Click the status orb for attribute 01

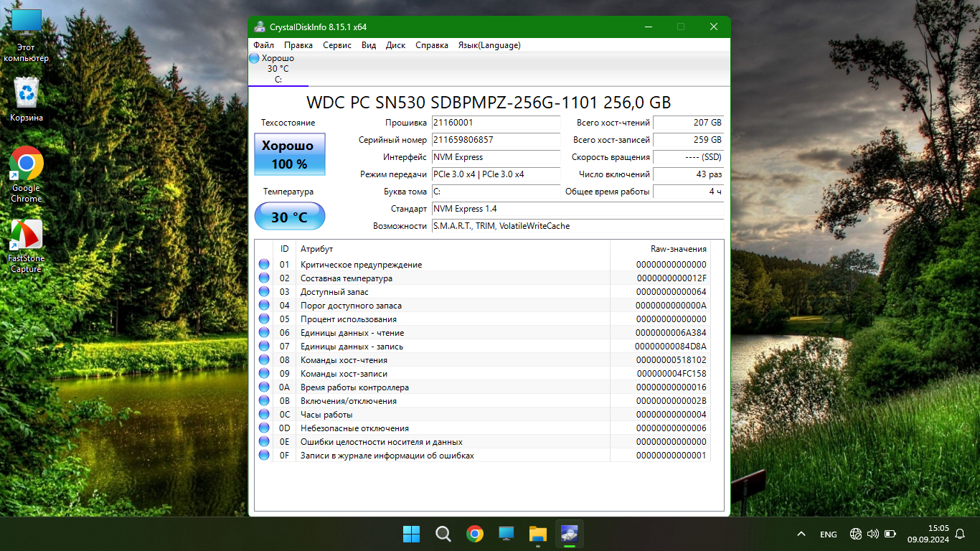(x=264, y=265)
